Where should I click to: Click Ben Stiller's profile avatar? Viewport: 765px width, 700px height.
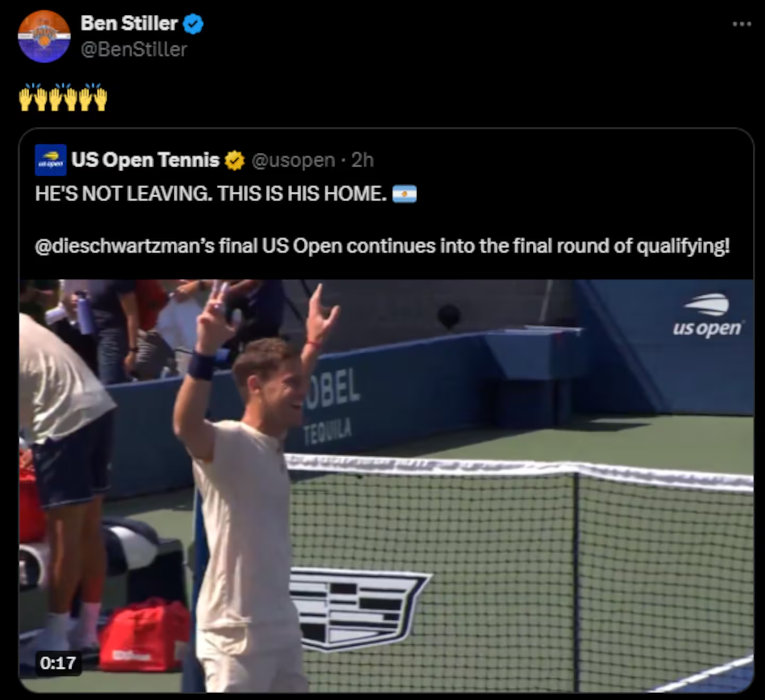(44, 36)
